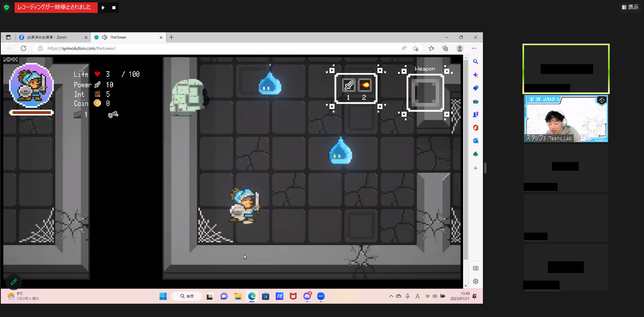Open the Edge profile menu
The image size is (644, 317).
tap(459, 48)
